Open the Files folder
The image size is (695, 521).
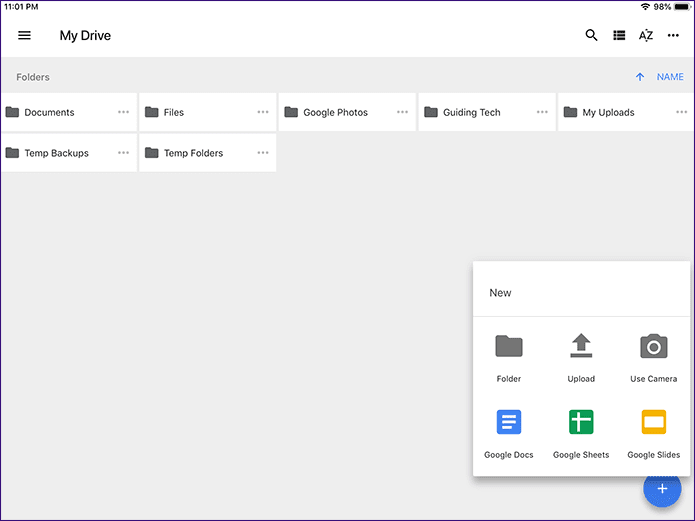click(207, 112)
